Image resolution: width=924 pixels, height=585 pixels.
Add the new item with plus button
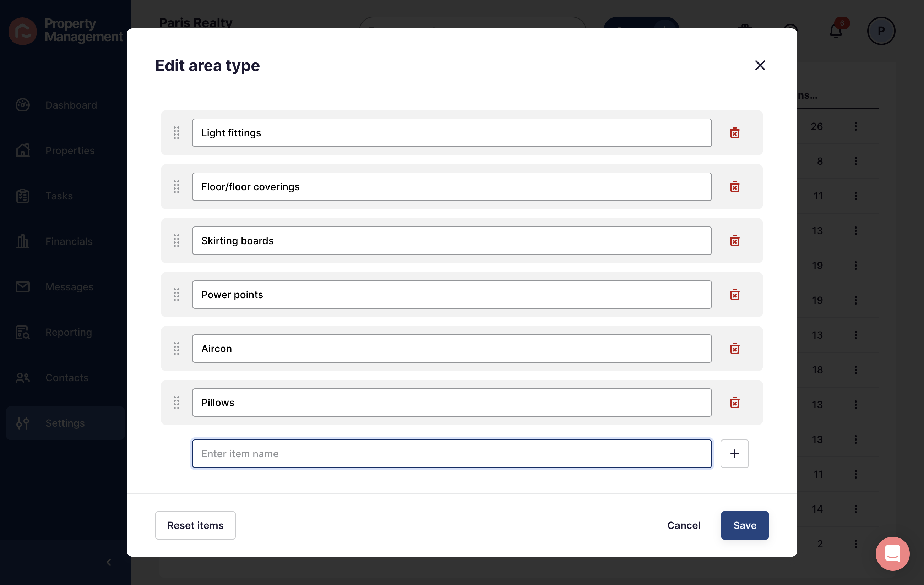734,454
